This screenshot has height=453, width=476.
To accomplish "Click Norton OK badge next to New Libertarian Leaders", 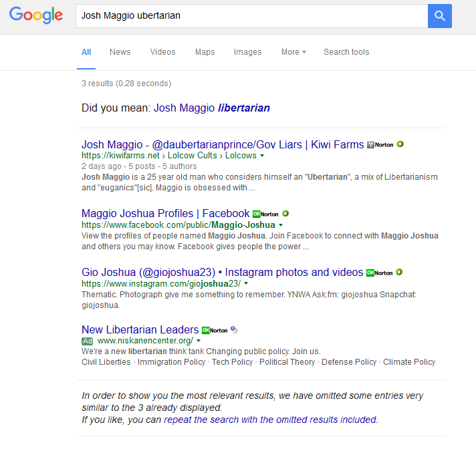I will [x=215, y=330].
